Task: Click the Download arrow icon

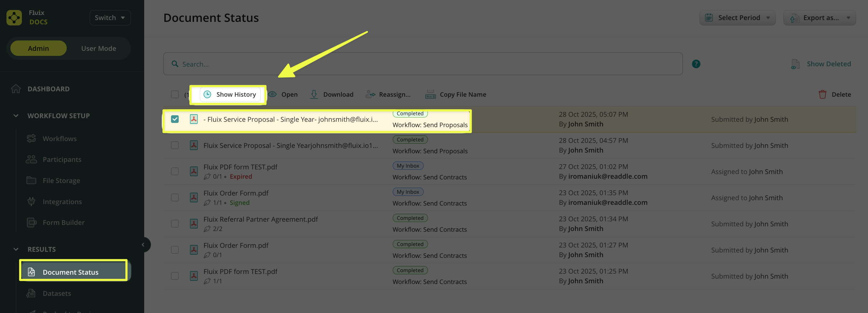Action: click(314, 95)
